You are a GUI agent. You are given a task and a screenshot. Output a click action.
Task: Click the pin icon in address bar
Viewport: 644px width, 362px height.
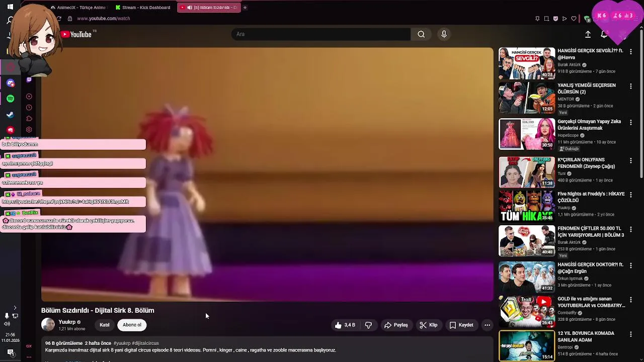pos(537,19)
